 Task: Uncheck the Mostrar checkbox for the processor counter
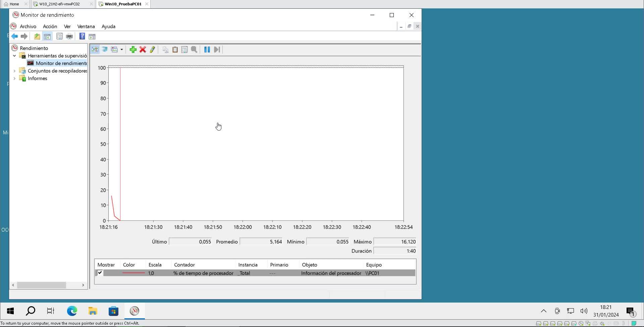point(100,273)
